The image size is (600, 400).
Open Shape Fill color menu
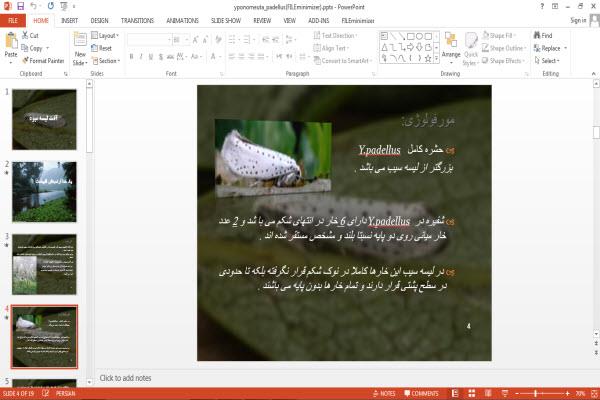coord(499,35)
